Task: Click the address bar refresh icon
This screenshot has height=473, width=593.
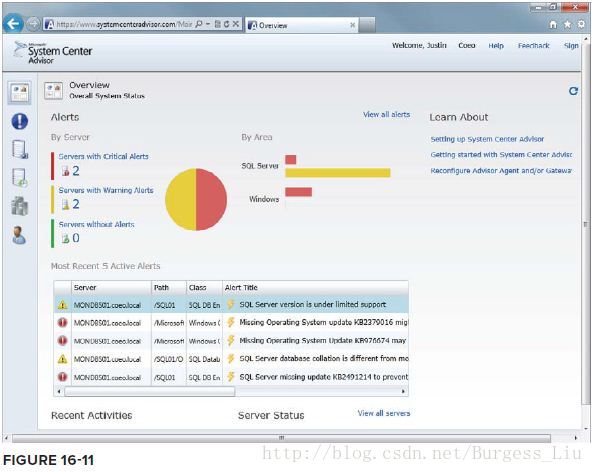Action: click(x=226, y=24)
